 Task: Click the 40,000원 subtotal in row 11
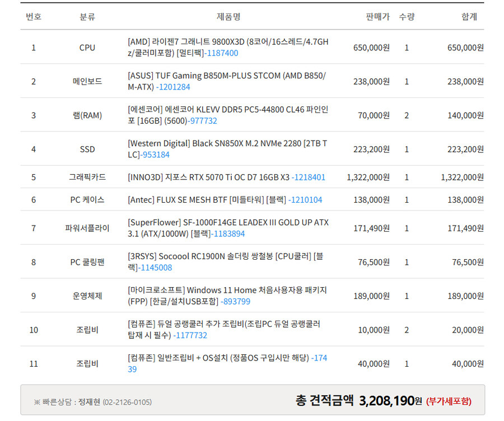[x=468, y=364]
